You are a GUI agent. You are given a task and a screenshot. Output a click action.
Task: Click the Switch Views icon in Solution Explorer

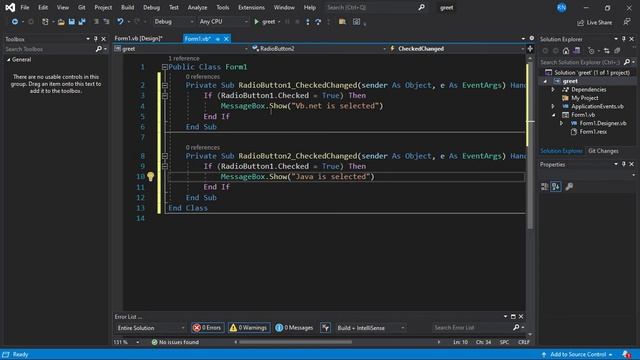click(x=576, y=51)
